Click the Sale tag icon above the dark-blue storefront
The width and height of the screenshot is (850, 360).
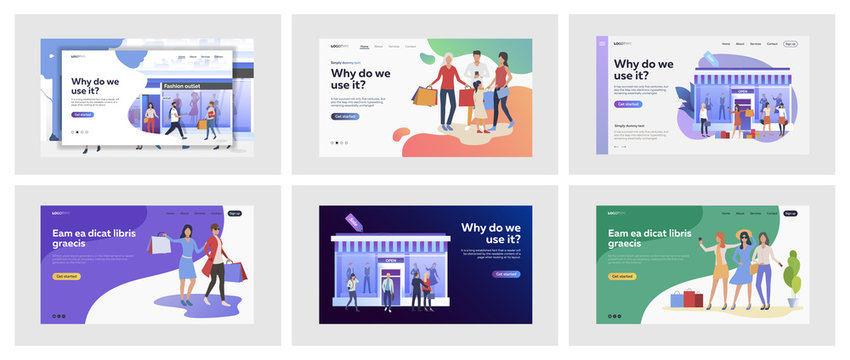tap(353, 222)
